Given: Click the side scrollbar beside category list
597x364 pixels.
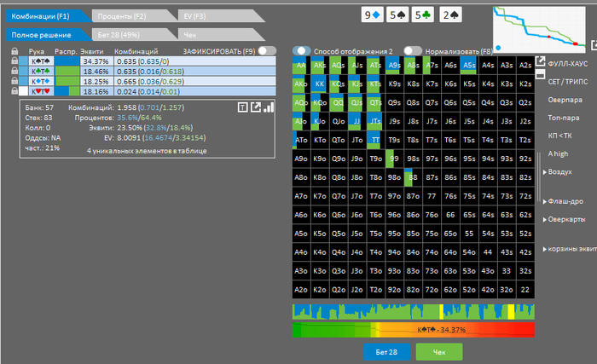Looking at the screenshot, I should click(539, 177).
